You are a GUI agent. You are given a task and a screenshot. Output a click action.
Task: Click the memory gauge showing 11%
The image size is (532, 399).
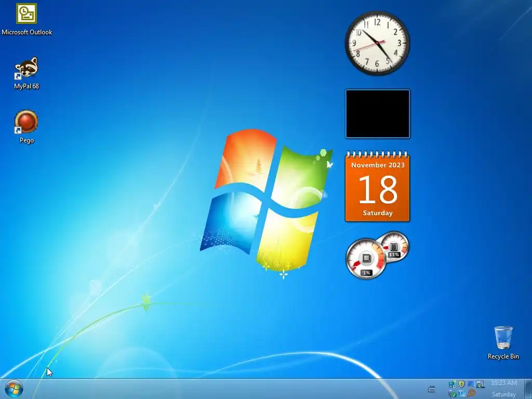395,247
